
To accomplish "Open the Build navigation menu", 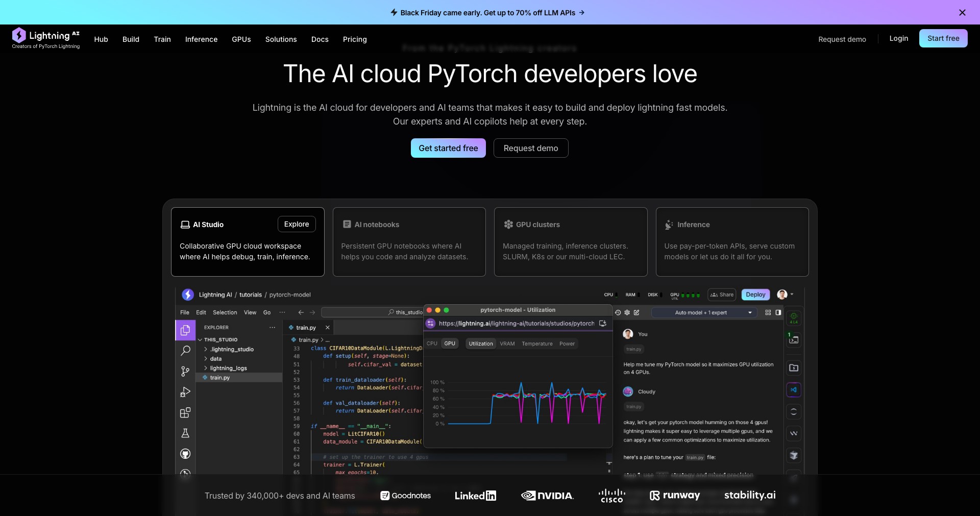I will (131, 39).
